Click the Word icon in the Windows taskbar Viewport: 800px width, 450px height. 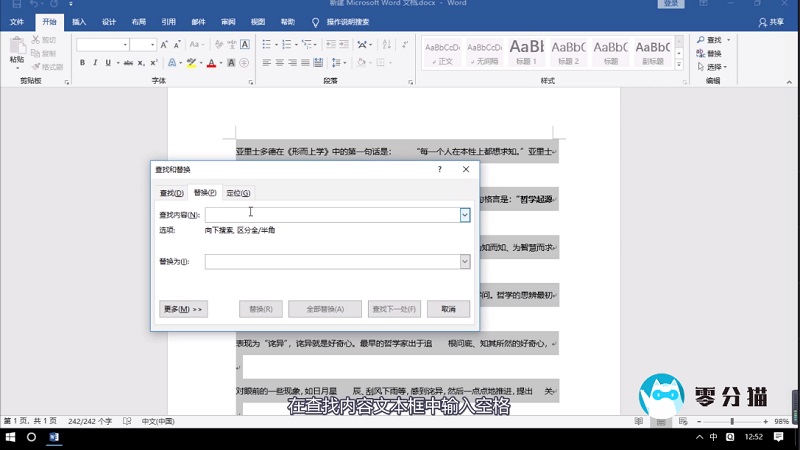point(55,438)
